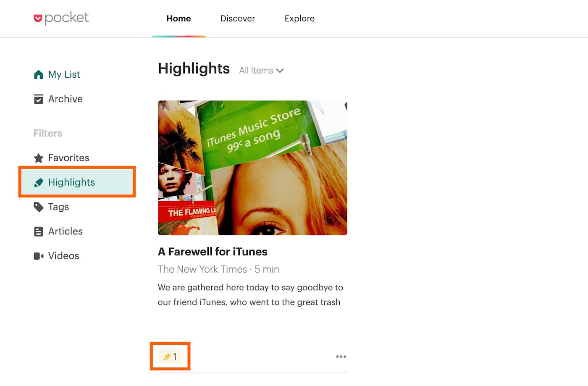Image resolution: width=588 pixels, height=386 pixels.
Task: Click the Videos camera icon
Action: 39,256
